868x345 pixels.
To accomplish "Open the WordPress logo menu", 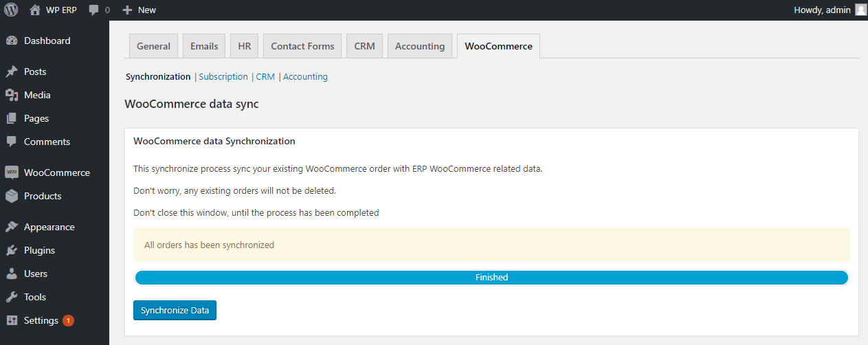I will (11, 10).
